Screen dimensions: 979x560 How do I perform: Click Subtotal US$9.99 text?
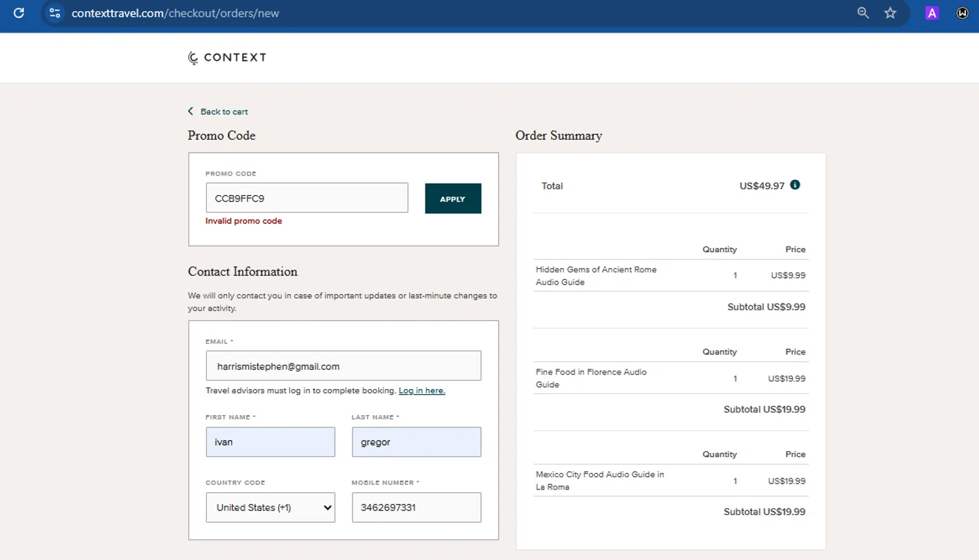[x=766, y=307]
